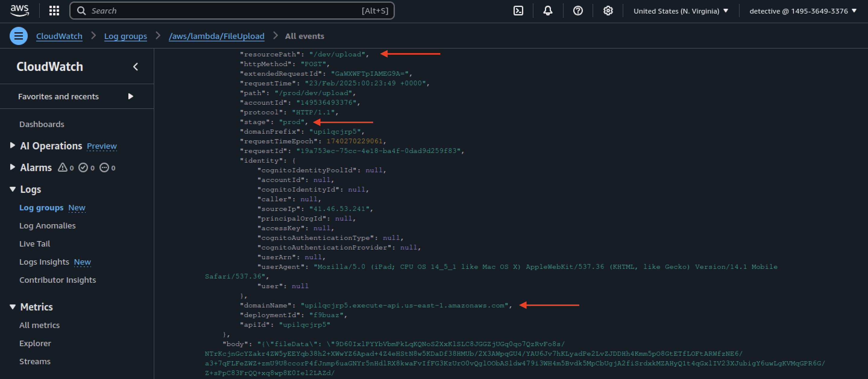This screenshot has width=868, height=379.
Task: Open Live Tail in the sidebar
Action: coord(35,244)
